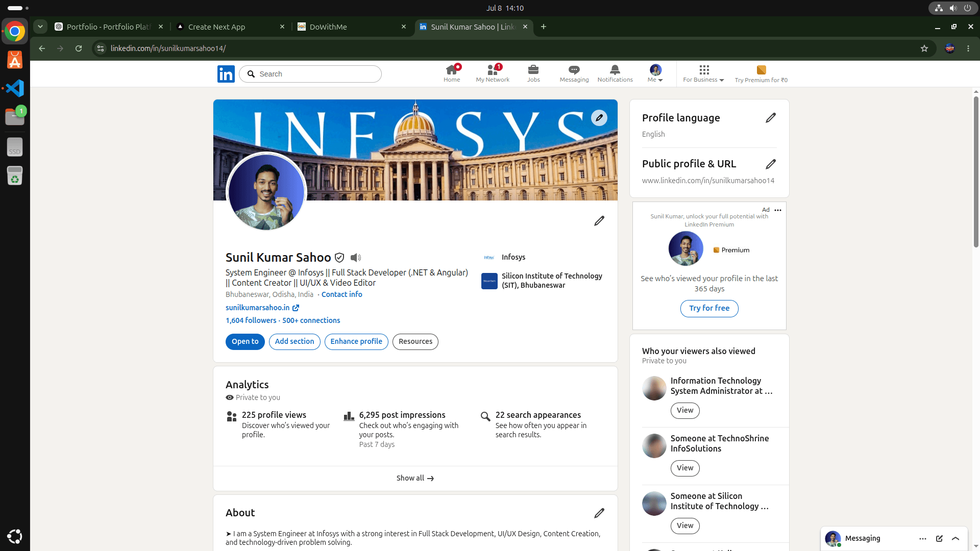Expand Me account dropdown

[x=655, y=73]
